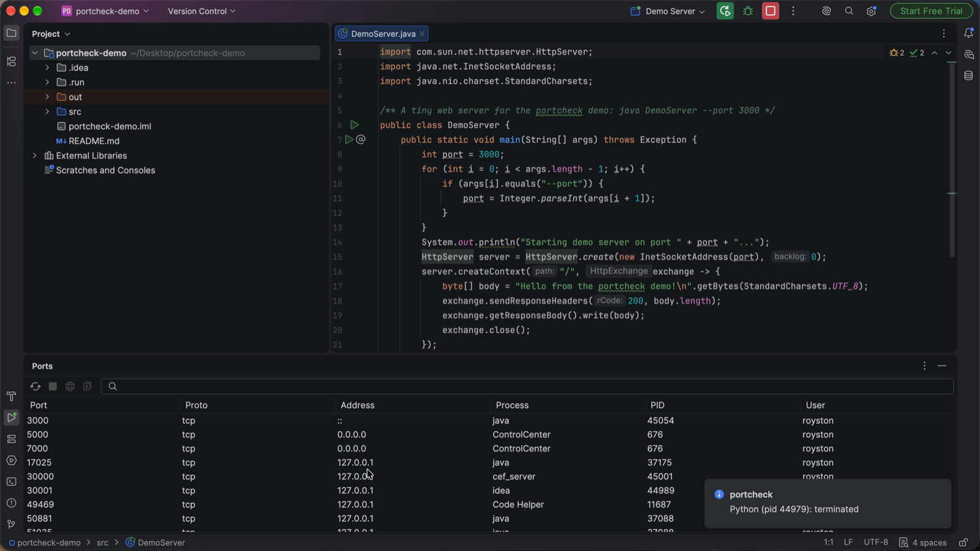Expand the .run folder
Viewport: 980px width, 551px height.
coord(47,82)
